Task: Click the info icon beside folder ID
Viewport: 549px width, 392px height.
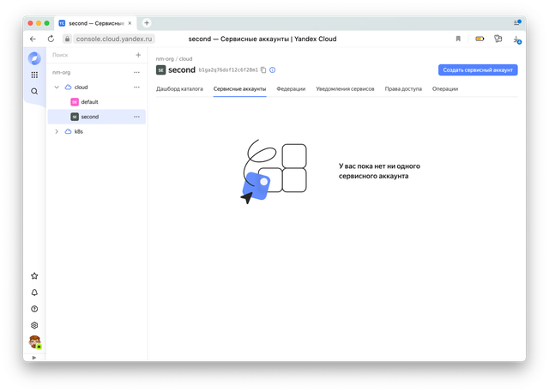Action: coord(273,70)
